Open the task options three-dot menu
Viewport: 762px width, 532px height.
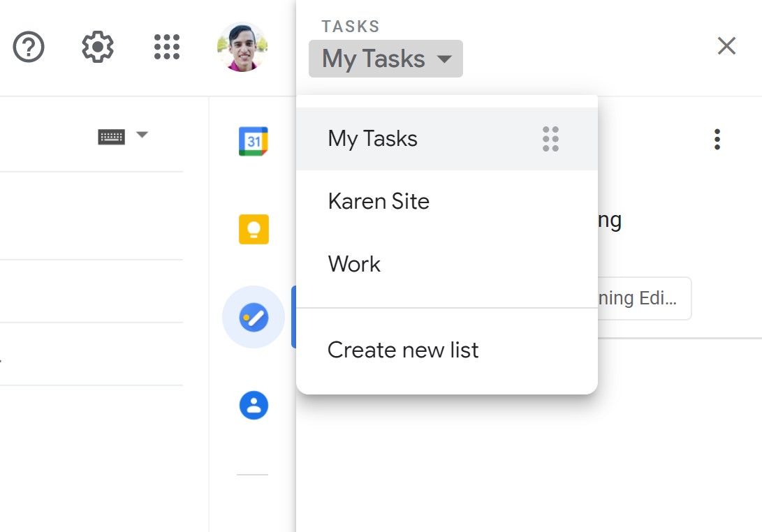pyautogui.click(x=717, y=139)
